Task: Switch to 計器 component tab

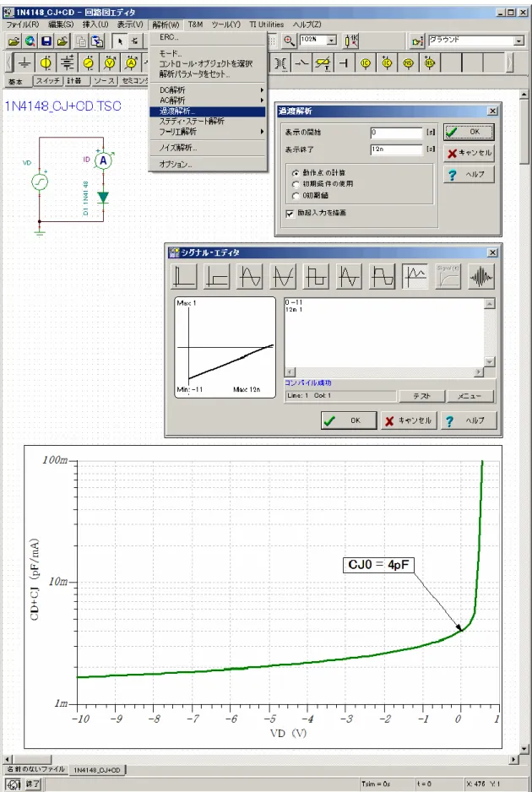Action: coord(77,81)
